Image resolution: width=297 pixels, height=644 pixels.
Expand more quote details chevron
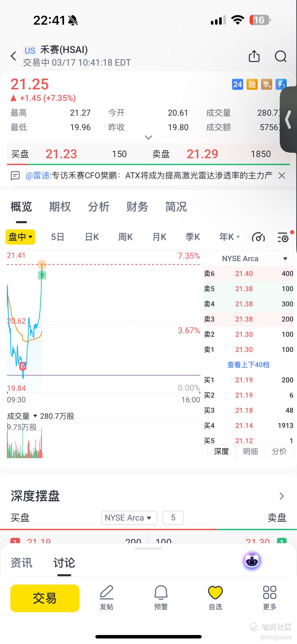[x=148, y=137]
